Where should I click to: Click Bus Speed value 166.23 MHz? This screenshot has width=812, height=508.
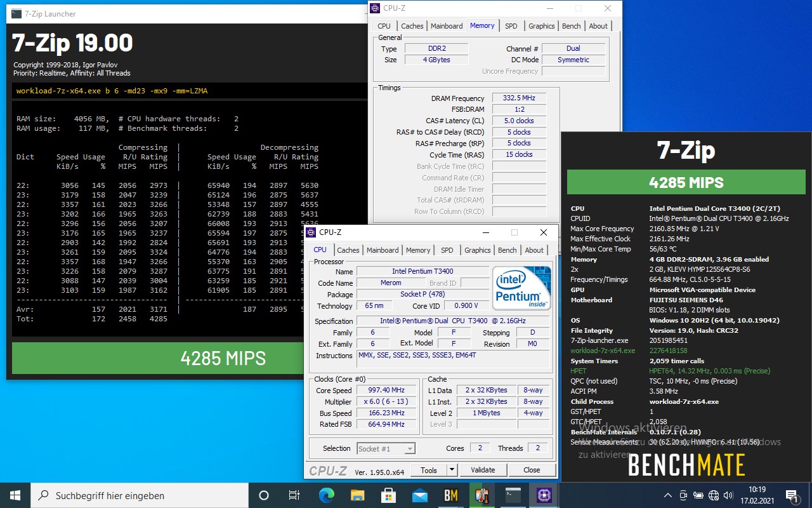click(386, 413)
